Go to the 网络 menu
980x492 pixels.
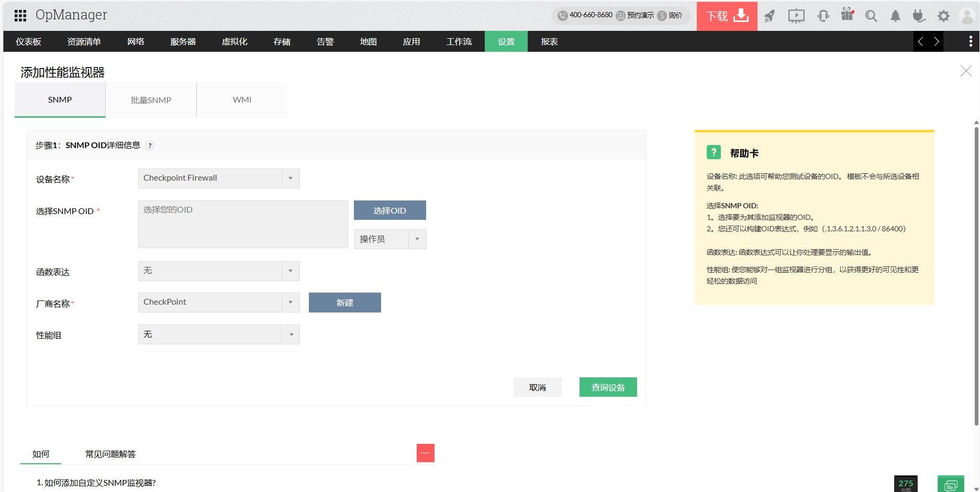[136, 41]
